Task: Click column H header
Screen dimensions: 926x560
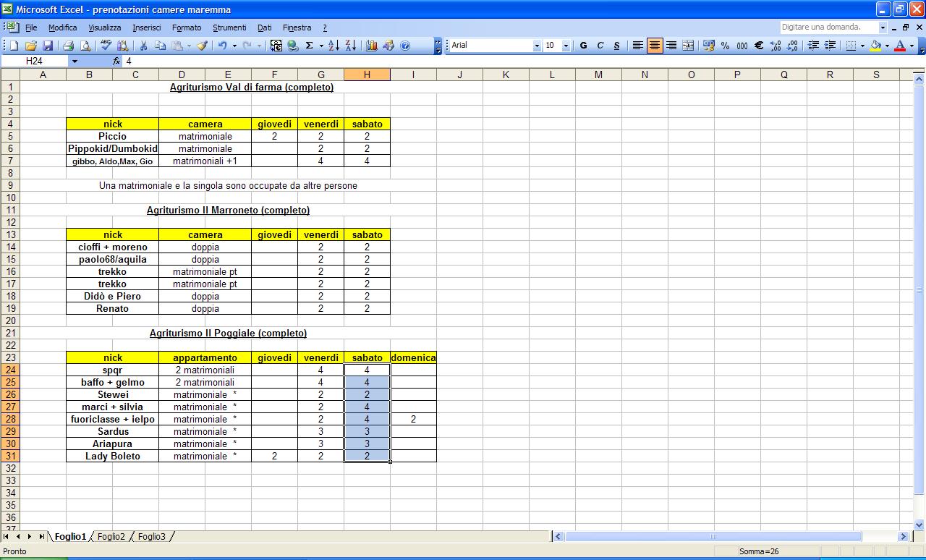Action: 367,75
